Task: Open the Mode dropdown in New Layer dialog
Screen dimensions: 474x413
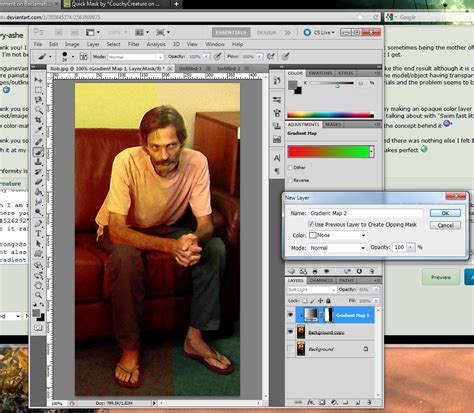Action: click(337, 248)
